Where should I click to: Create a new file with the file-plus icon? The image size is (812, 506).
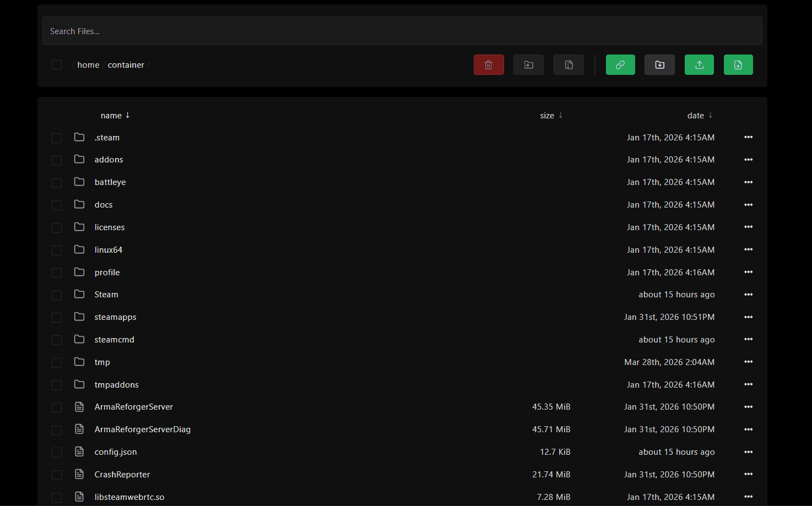coord(738,64)
